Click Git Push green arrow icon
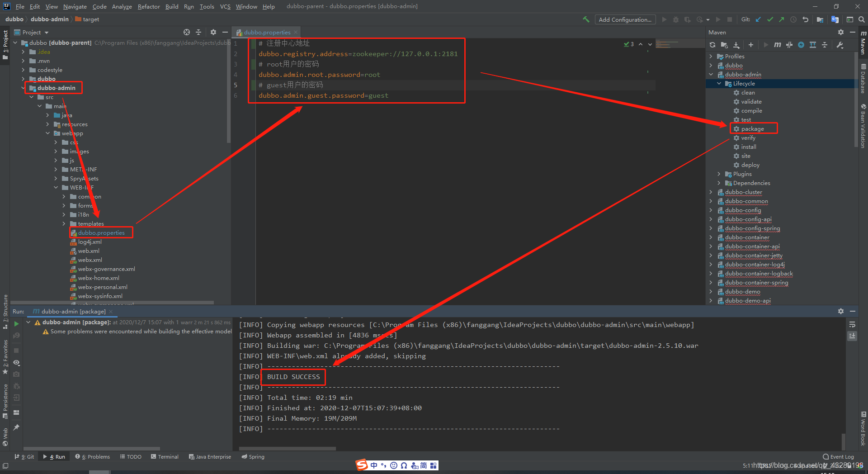The width and height of the screenshot is (868, 474). tap(781, 19)
